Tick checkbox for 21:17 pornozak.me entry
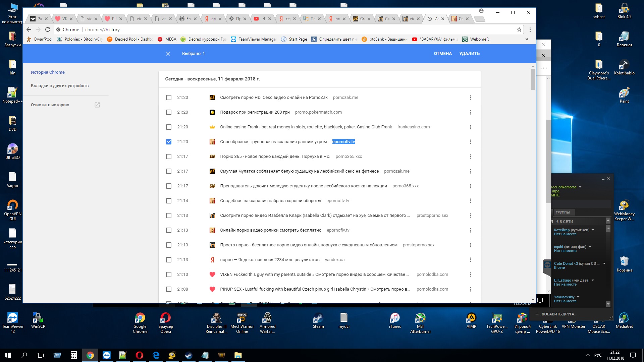This screenshot has height=362, width=644. [x=169, y=171]
